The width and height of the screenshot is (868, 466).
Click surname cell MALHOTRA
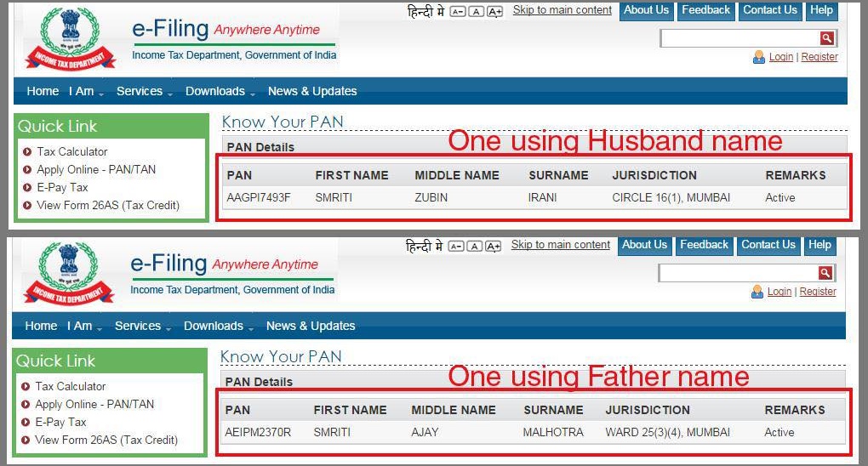[553, 432]
